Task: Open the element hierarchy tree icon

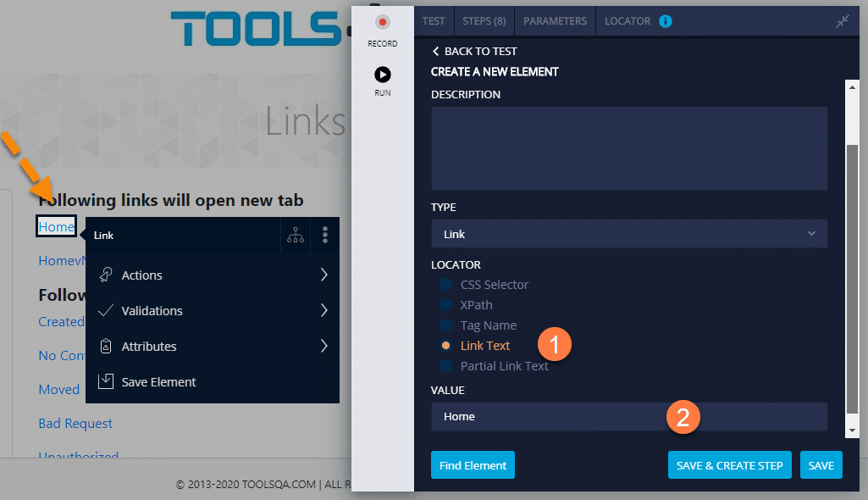Action: pos(296,236)
